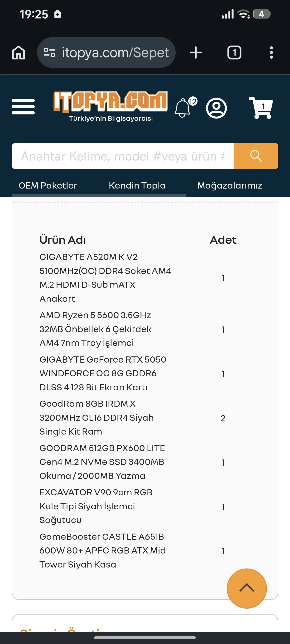Viewport: 290px width, 644px height.
Task: Open the user account profile icon
Action: [x=216, y=108]
